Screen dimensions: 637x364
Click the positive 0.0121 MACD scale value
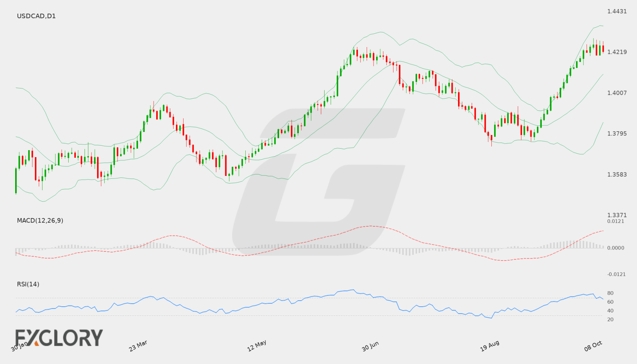[x=616, y=221]
